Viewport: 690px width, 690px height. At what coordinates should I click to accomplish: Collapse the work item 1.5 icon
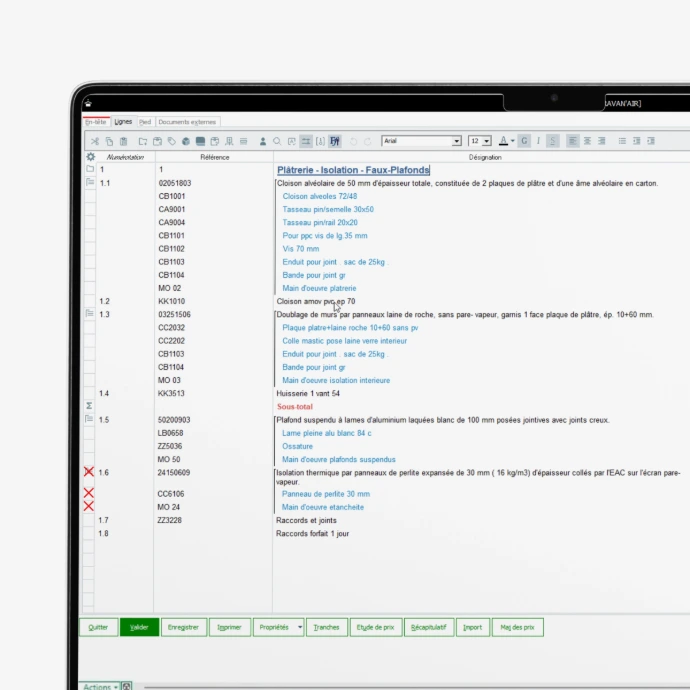(x=89, y=419)
